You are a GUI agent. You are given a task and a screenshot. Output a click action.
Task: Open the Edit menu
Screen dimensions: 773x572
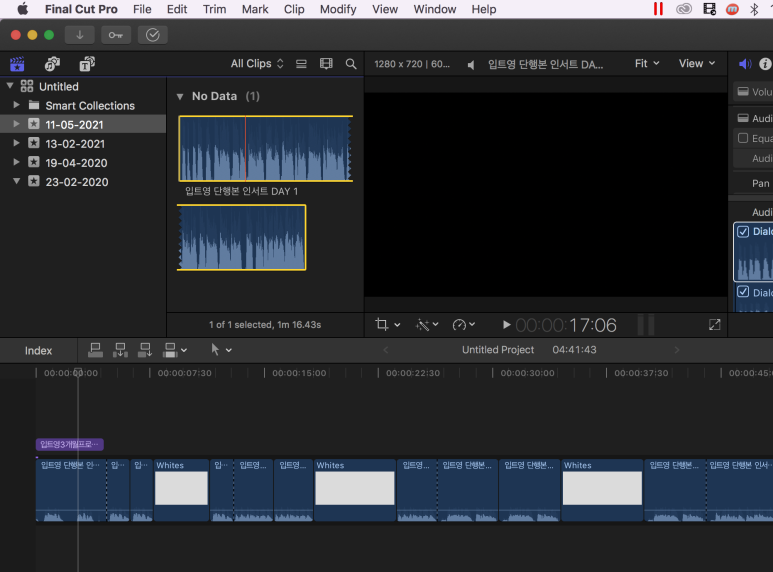point(177,9)
